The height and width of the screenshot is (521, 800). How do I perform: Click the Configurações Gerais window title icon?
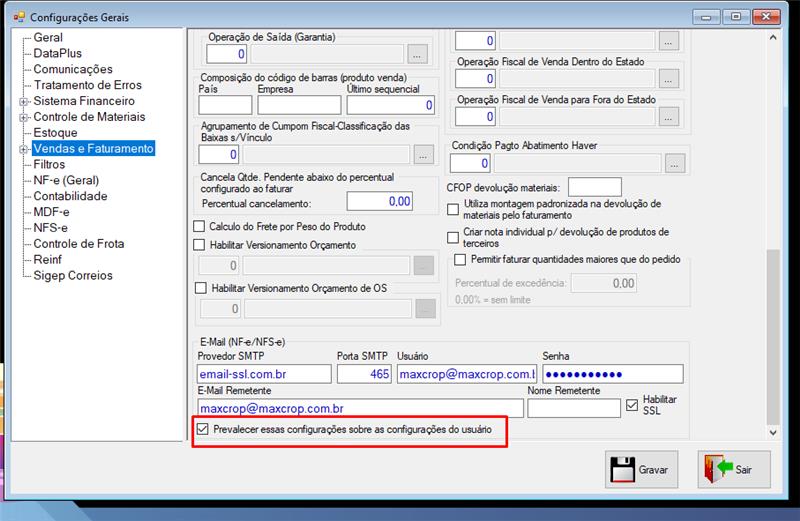[19, 17]
